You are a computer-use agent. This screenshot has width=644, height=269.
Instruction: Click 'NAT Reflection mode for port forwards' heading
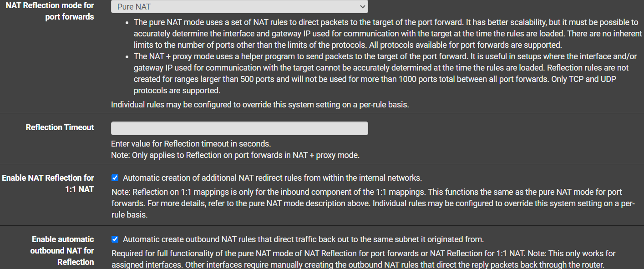point(50,11)
